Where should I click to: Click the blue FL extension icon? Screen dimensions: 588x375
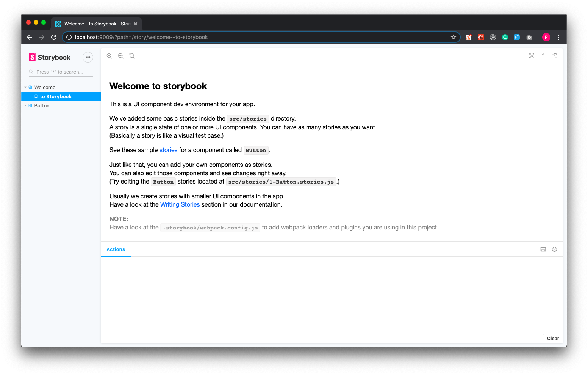pyautogui.click(x=517, y=37)
